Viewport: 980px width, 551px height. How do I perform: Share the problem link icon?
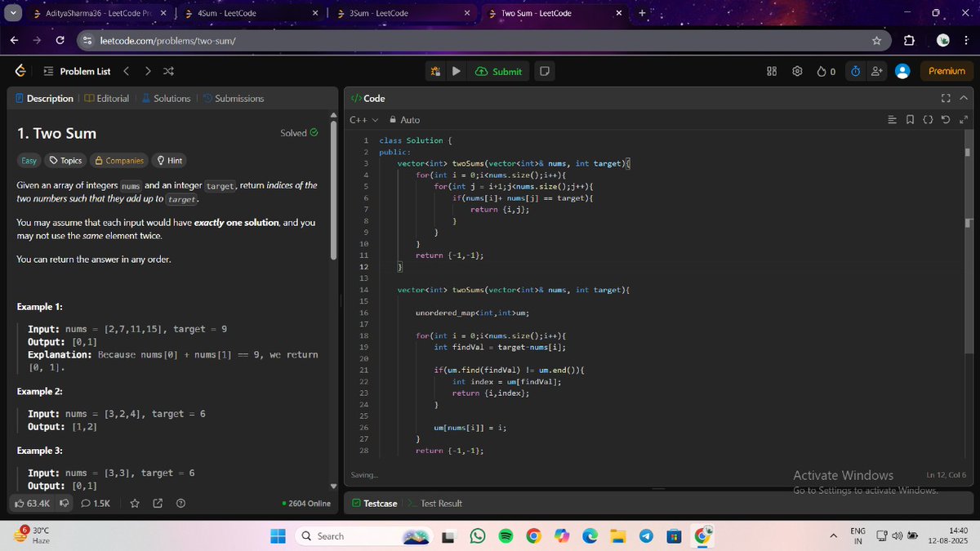click(158, 503)
